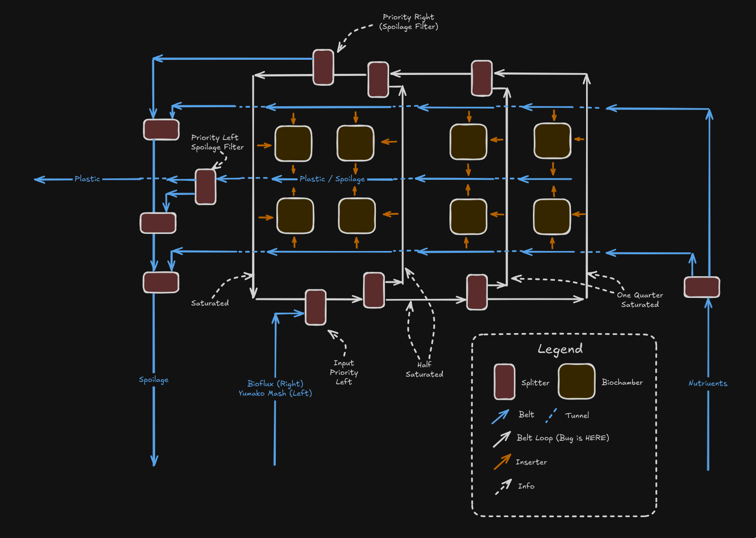This screenshot has width=756, height=538.
Task: Click the top-left biochamber in the grid
Action: click(x=293, y=143)
